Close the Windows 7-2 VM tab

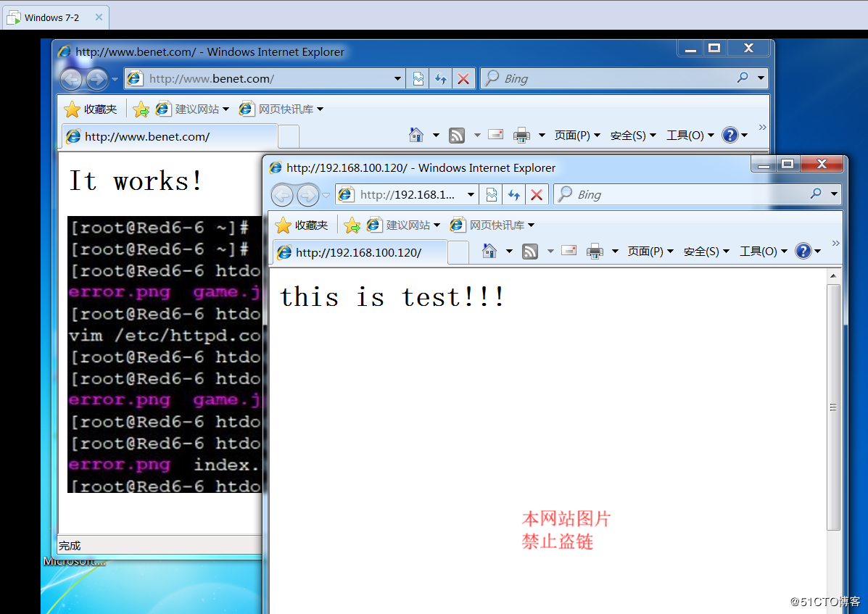point(99,17)
